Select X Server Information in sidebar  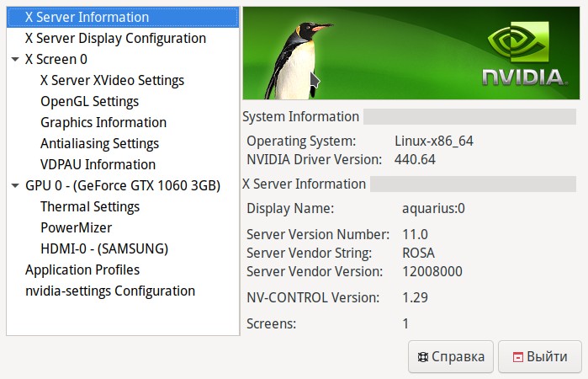click(87, 17)
